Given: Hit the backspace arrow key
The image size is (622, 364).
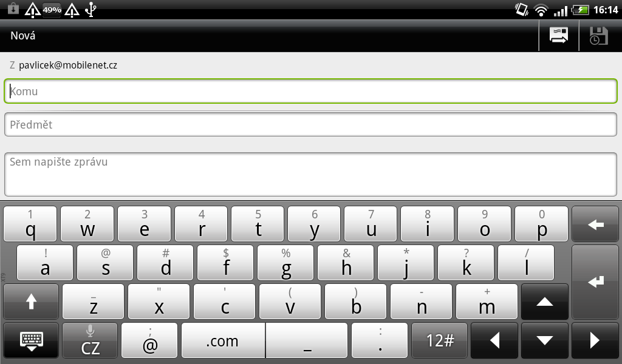Looking at the screenshot, I should coord(595,224).
